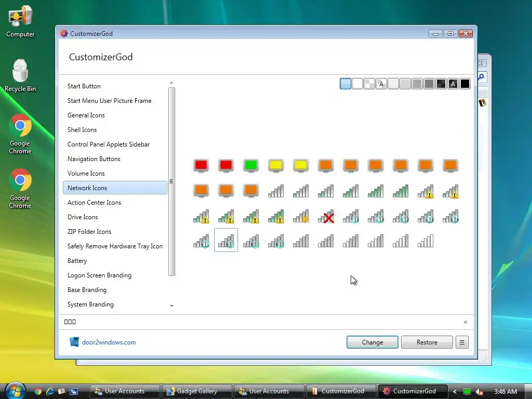Open Start Menu User Picture Frame category
The width and height of the screenshot is (532, 399).
[115, 101]
